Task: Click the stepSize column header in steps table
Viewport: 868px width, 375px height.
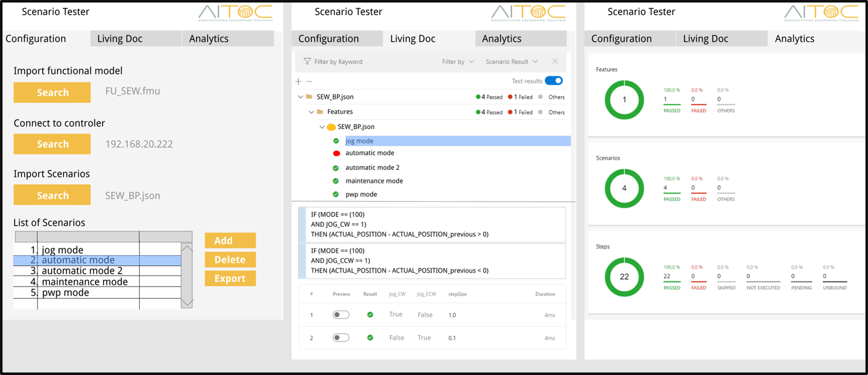Action: (x=457, y=294)
